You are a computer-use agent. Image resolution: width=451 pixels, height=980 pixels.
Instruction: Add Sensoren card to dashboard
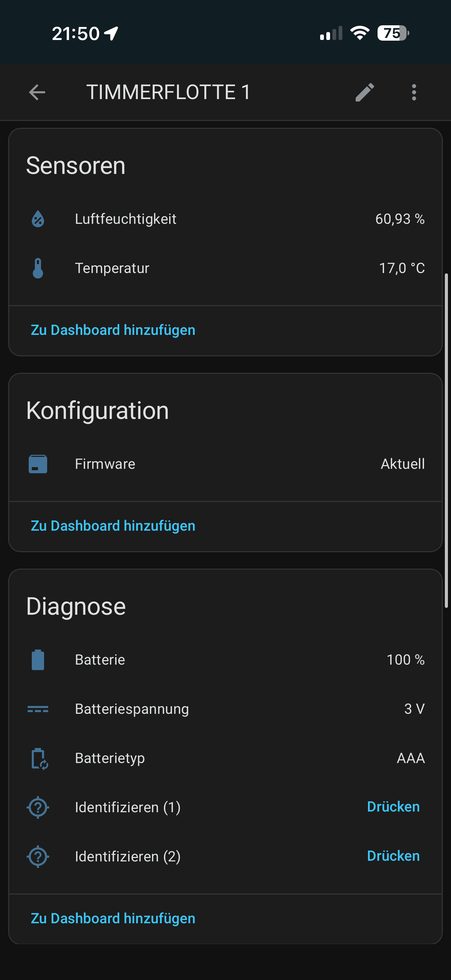(113, 330)
